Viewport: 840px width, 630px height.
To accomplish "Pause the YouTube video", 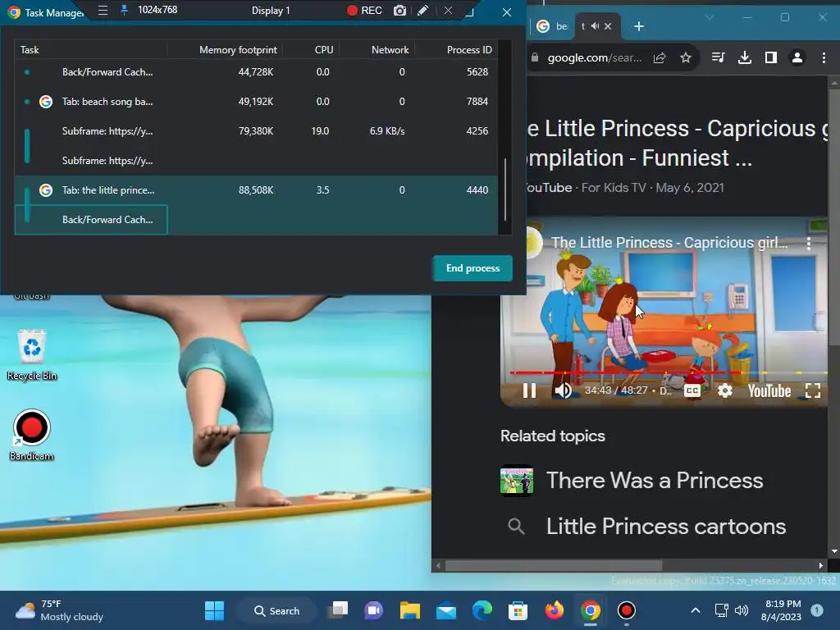I will 529,390.
